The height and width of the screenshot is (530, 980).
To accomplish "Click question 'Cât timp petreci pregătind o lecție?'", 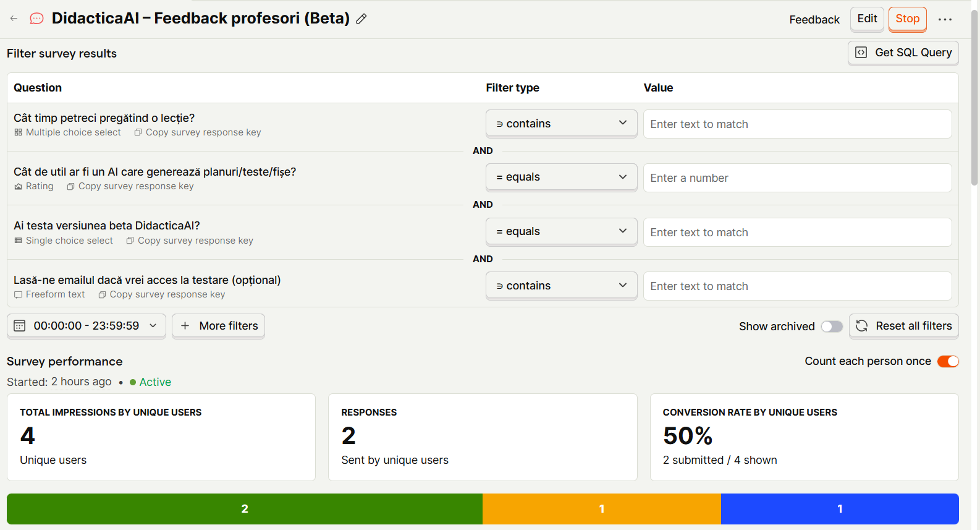I will coord(104,118).
